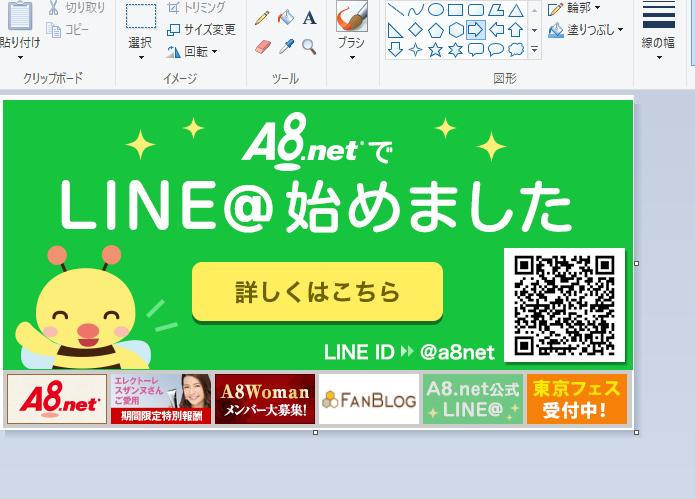Click the canvas bottom-center resize handle
This screenshot has width=695, height=499.
point(316,433)
